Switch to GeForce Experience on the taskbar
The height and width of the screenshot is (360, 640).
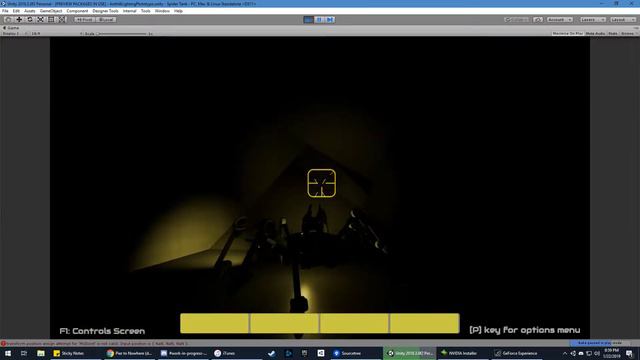(x=517, y=353)
